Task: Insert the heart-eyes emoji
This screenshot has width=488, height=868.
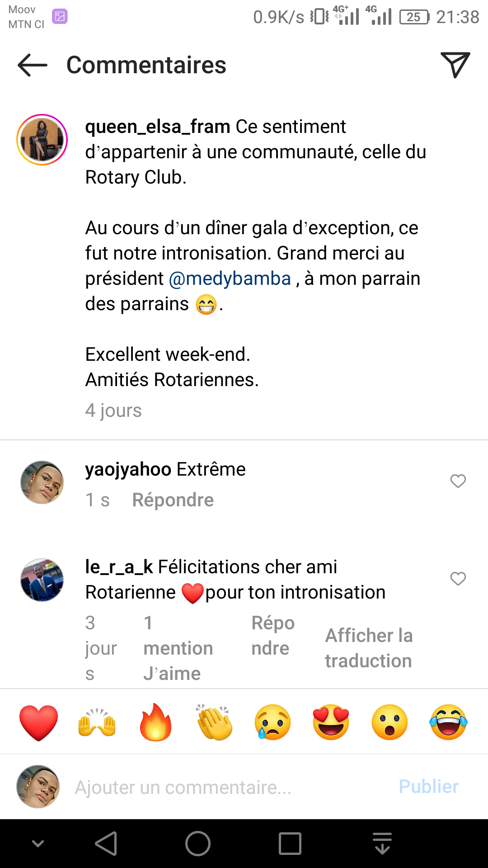Action: (x=331, y=722)
